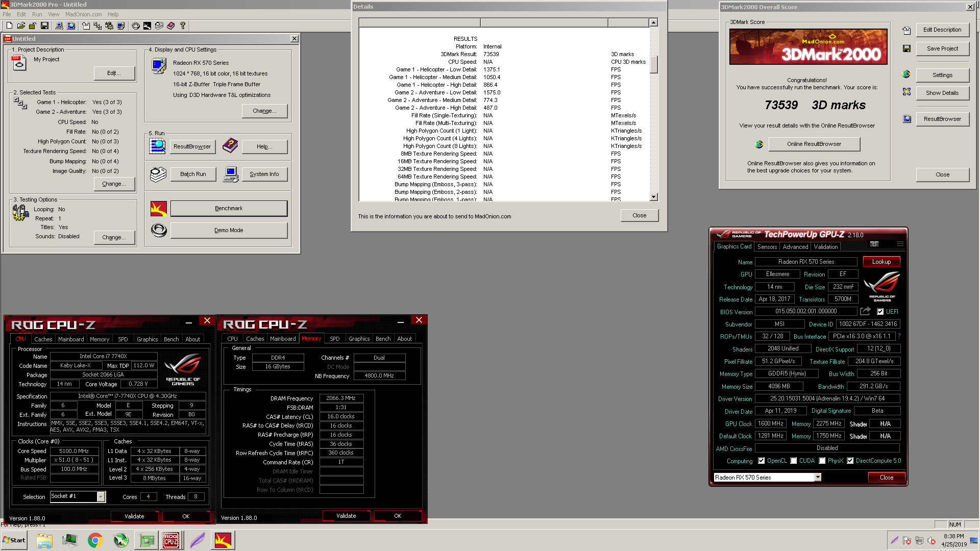The image size is (980, 551).
Task: Click the run benchmark black toolbar icon
Action: tap(147, 26)
